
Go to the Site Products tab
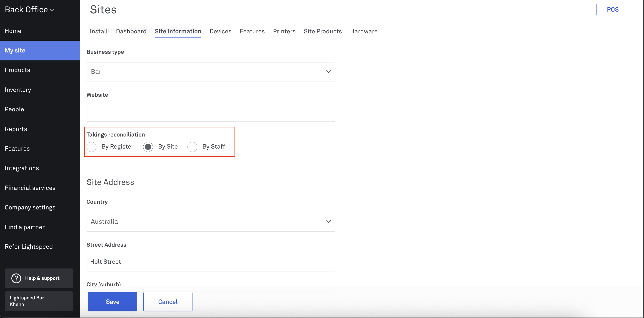(322, 31)
